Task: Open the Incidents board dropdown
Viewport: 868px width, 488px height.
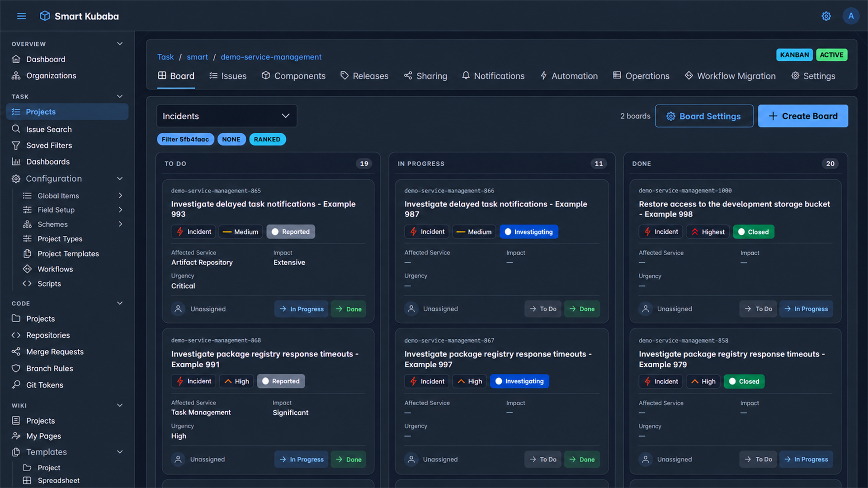Action: pos(226,116)
